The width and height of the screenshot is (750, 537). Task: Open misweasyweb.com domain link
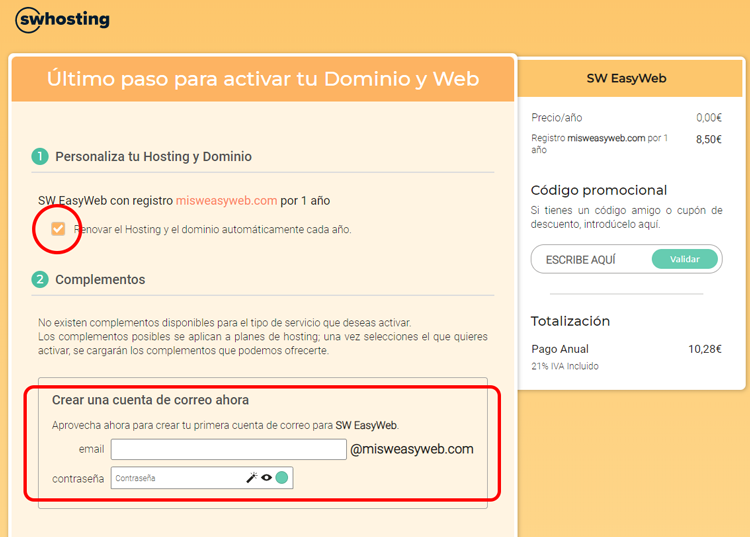click(x=226, y=200)
